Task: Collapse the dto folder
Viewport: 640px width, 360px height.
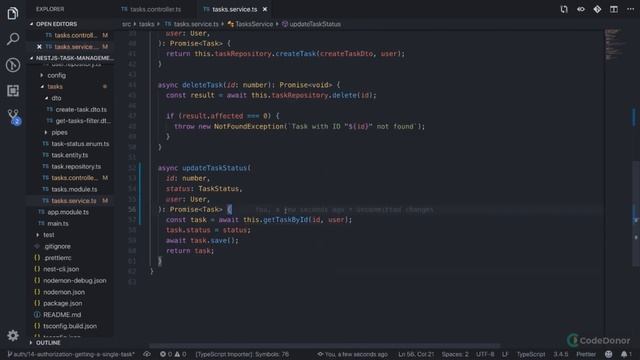Action: (56, 98)
